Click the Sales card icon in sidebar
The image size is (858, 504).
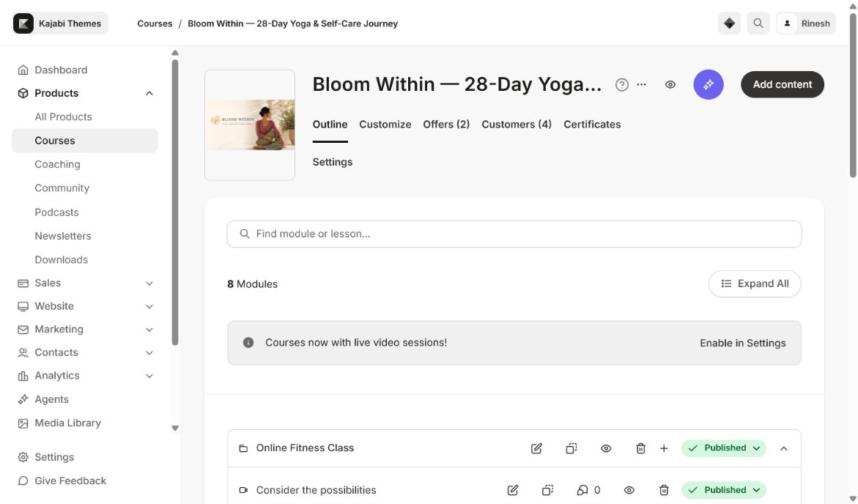coord(23,283)
